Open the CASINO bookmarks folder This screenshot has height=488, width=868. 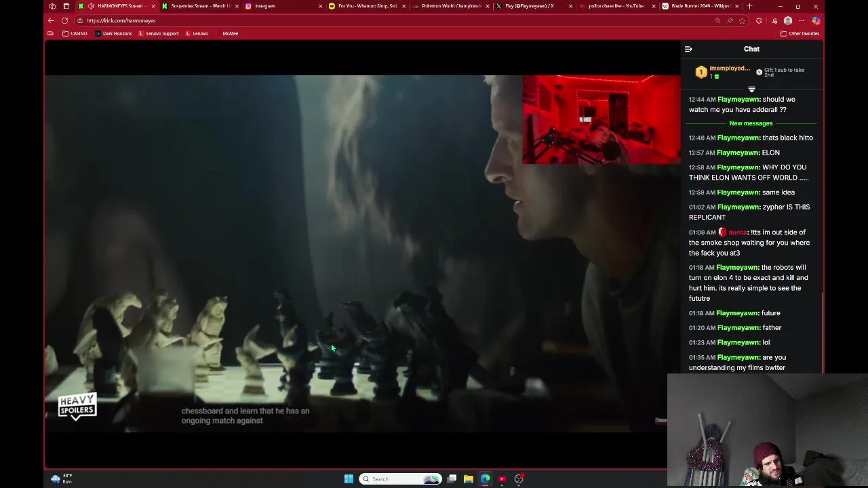[75, 33]
